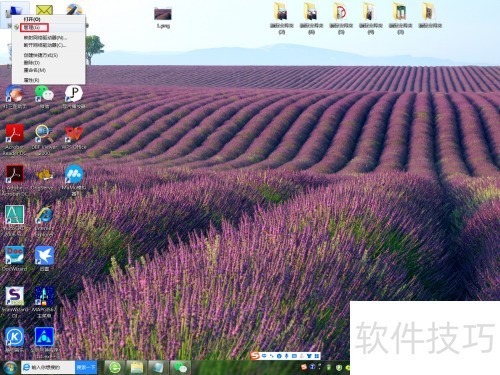500x375 pixels.
Task: Select the WPS Office shortcut
Action: 74,138
